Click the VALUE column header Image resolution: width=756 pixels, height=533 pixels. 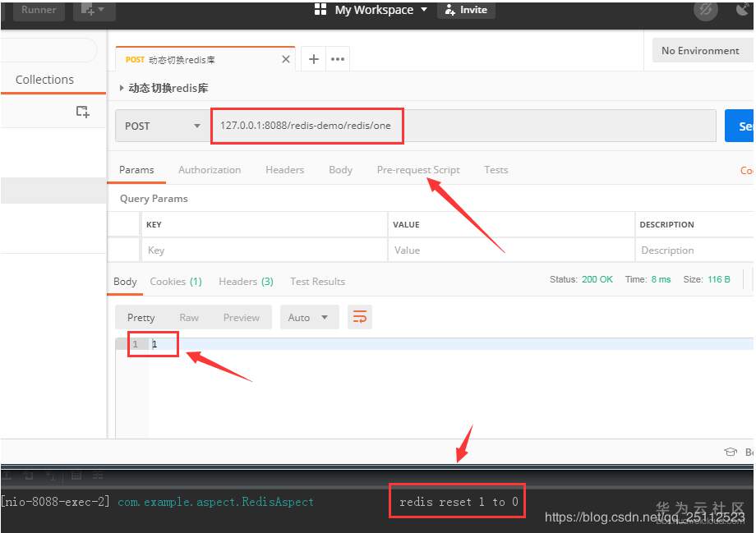(406, 224)
